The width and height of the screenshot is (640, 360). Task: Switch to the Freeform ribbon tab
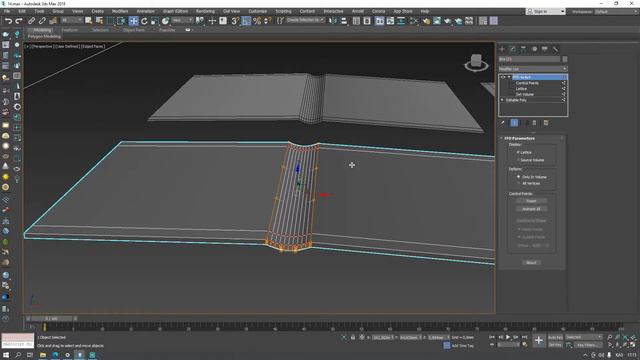69,30
